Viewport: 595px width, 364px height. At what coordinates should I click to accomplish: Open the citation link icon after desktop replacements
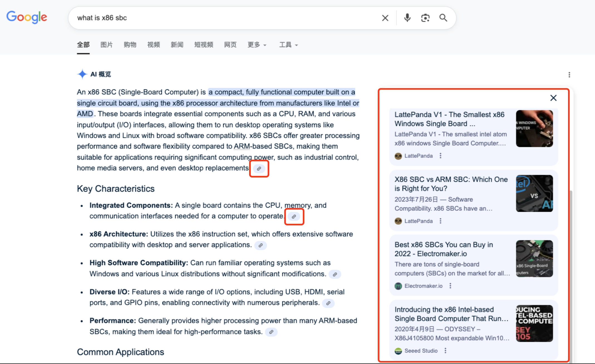click(x=259, y=168)
